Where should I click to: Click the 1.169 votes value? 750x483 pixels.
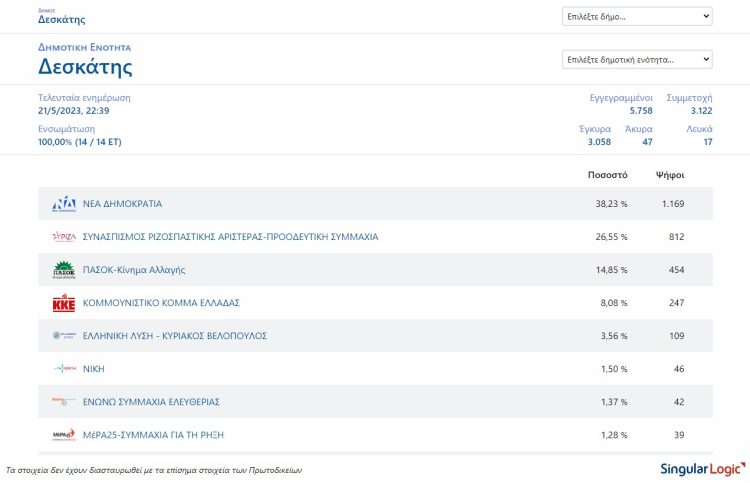click(x=673, y=204)
